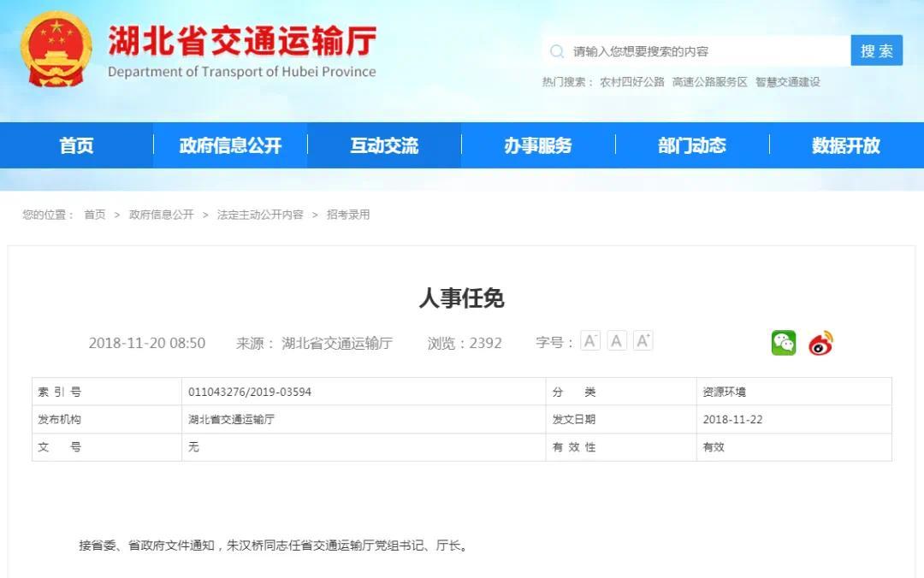Open the 部门动态 section
This screenshot has height=578, width=924.
691,145
